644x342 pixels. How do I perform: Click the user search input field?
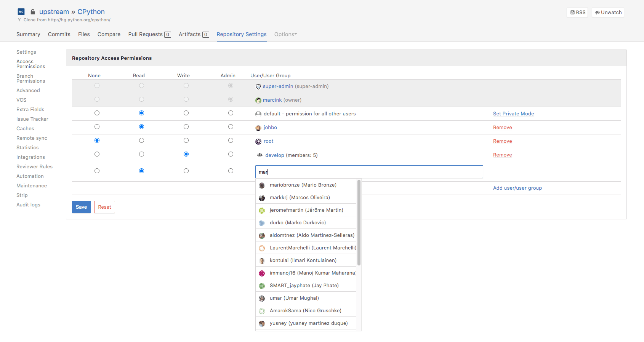369,172
